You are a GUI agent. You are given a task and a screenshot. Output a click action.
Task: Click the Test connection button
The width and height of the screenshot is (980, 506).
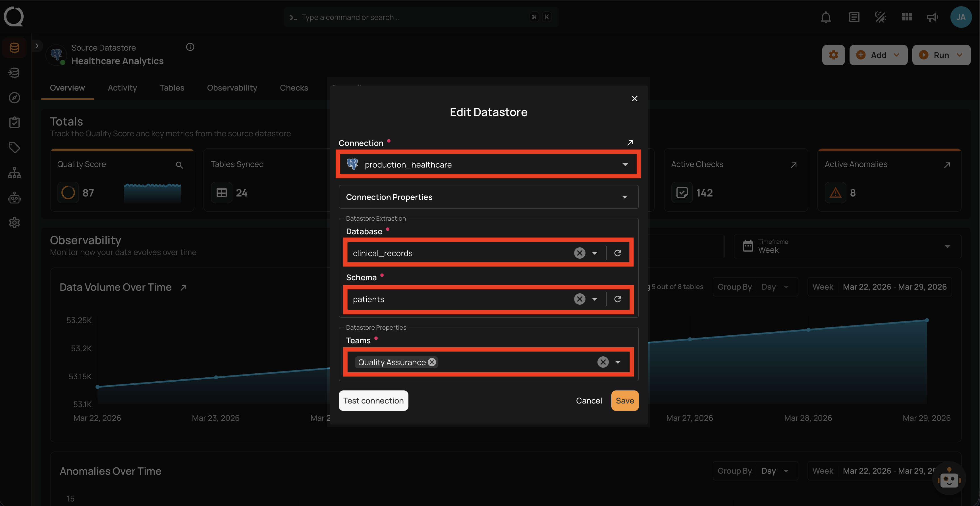click(x=373, y=401)
